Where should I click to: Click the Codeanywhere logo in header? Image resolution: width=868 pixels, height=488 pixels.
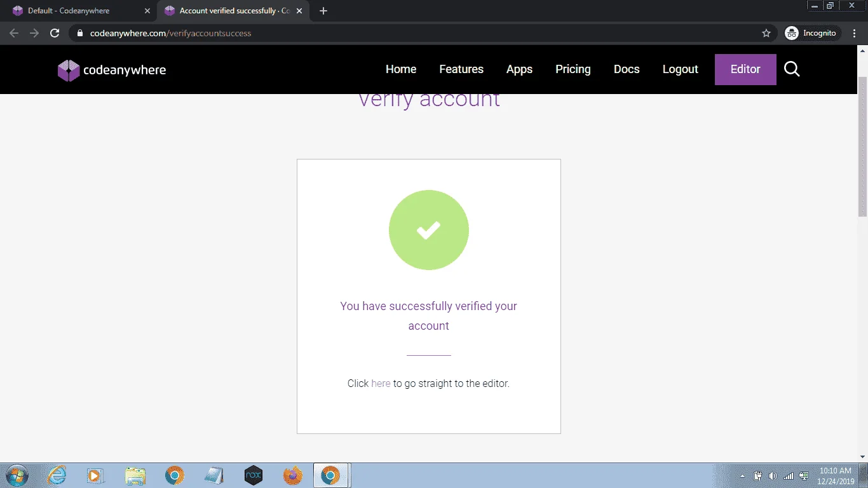pyautogui.click(x=112, y=70)
